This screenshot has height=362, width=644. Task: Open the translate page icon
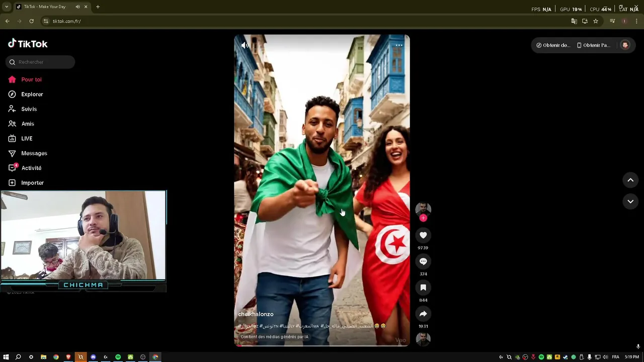574,21
